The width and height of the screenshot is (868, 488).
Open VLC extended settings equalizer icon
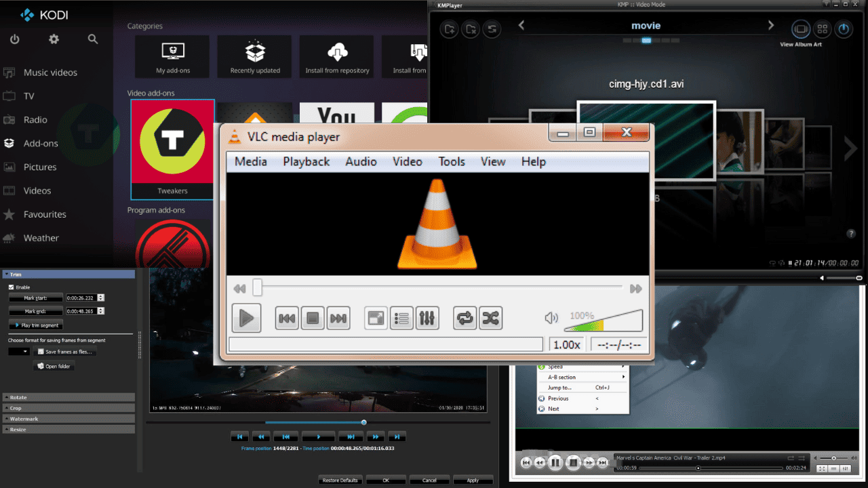427,318
